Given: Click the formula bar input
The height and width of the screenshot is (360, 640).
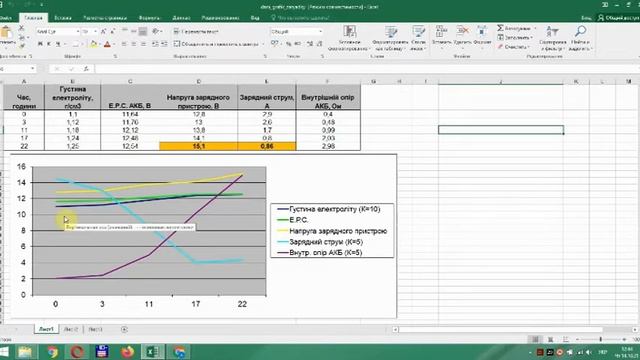Looking at the screenshot, I should (367, 69).
